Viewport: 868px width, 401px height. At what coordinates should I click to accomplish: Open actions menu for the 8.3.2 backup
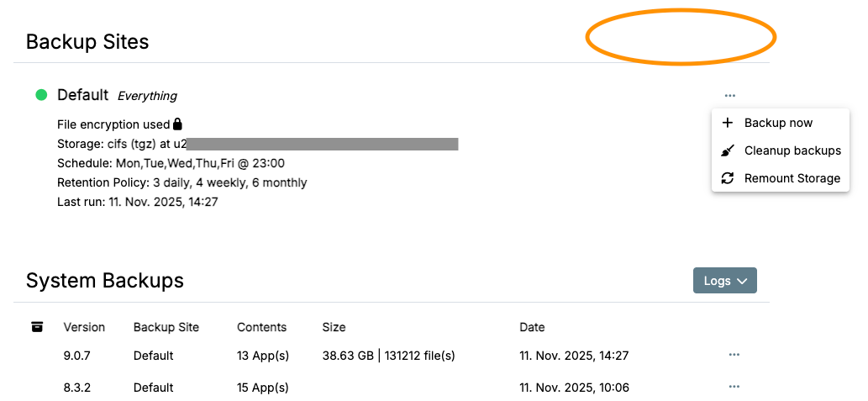coord(734,387)
